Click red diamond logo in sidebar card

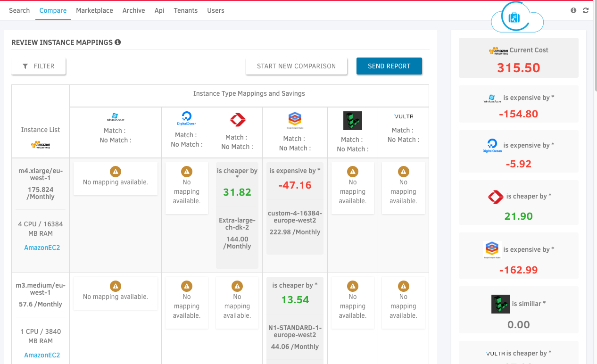click(496, 197)
